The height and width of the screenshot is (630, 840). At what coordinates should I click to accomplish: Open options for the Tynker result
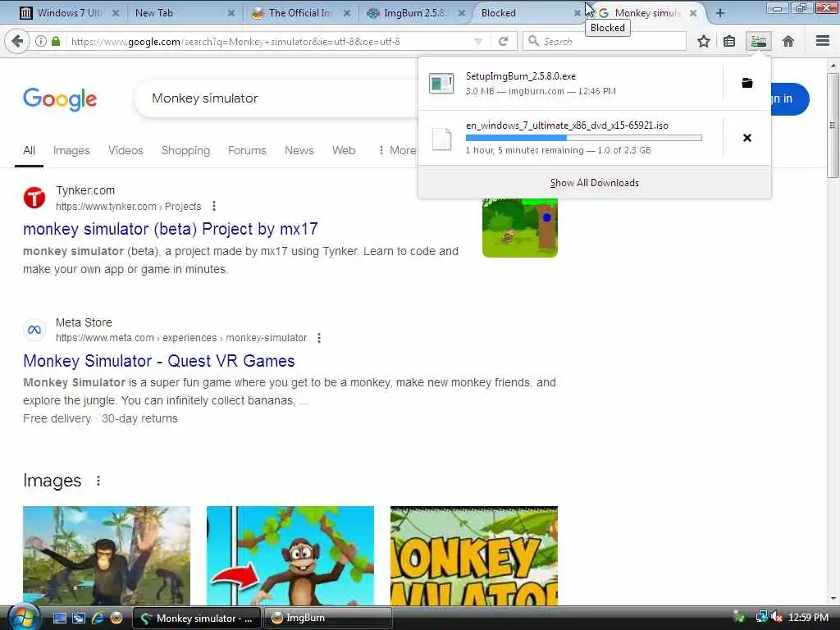(x=214, y=206)
